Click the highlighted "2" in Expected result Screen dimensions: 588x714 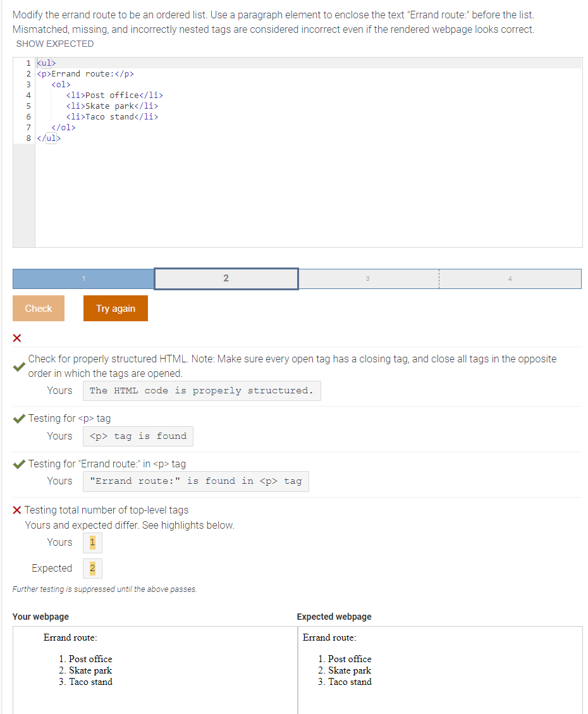92,568
